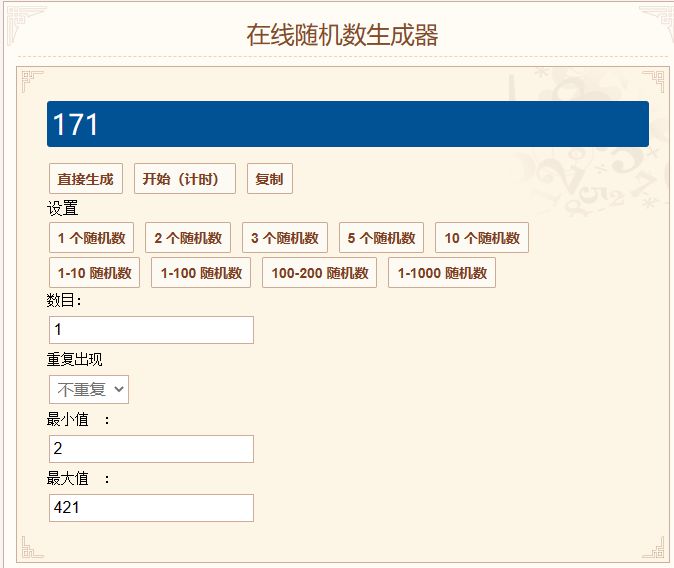Image resolution: width=674 pixels, height=568 pixels.
Task: Choose the 3 个随机数 preset
Action: click(285, 237)
